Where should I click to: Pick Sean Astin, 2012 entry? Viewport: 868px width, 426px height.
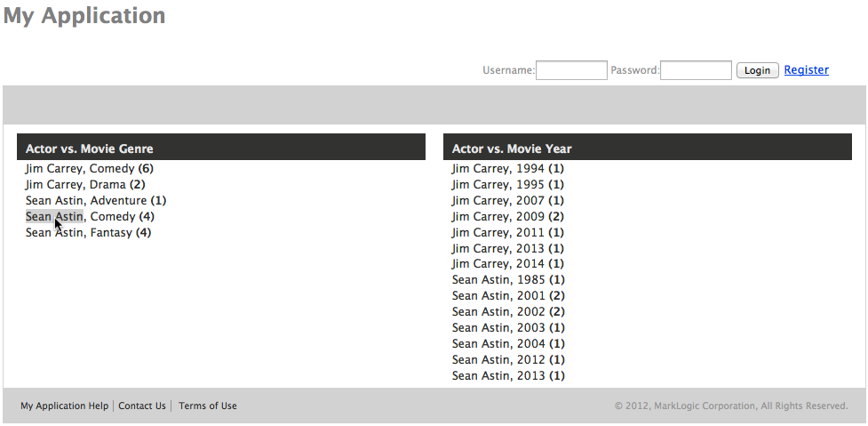tap(498, 359)
